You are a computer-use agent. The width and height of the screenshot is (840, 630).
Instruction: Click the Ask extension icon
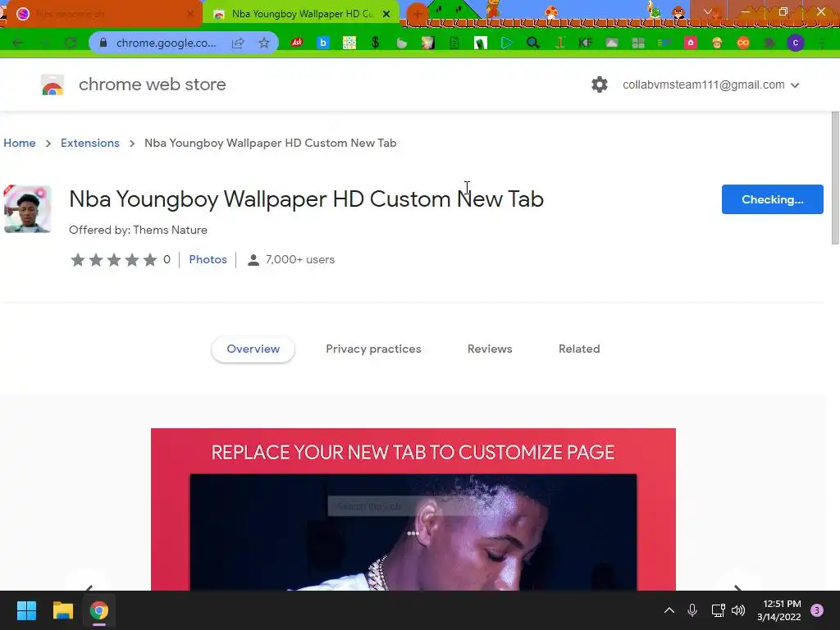pyautogui.click(x=296, y=43)
